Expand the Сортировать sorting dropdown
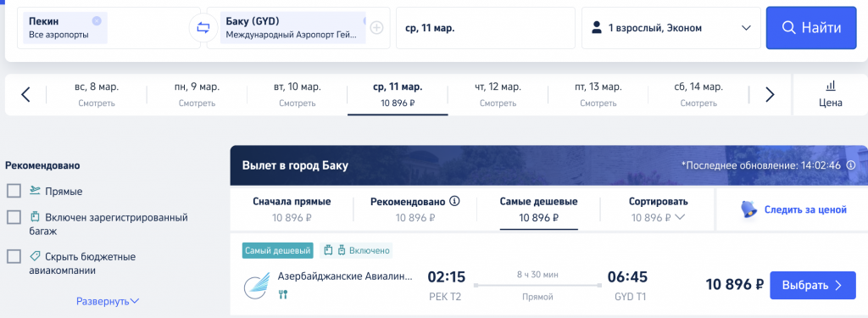This screenshot has height=318, width=868. pyautogui.click(x=658, y=209)
